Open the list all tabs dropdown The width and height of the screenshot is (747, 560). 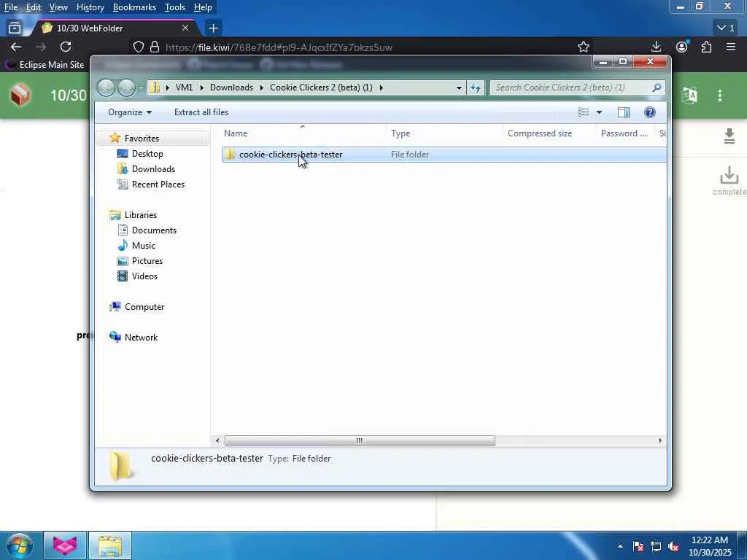pos(726,28)
